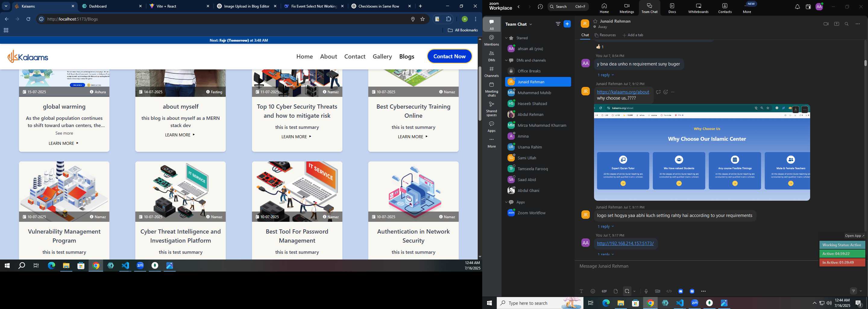
Task: Open more composer options ellipsis
Action: point(703,291)
